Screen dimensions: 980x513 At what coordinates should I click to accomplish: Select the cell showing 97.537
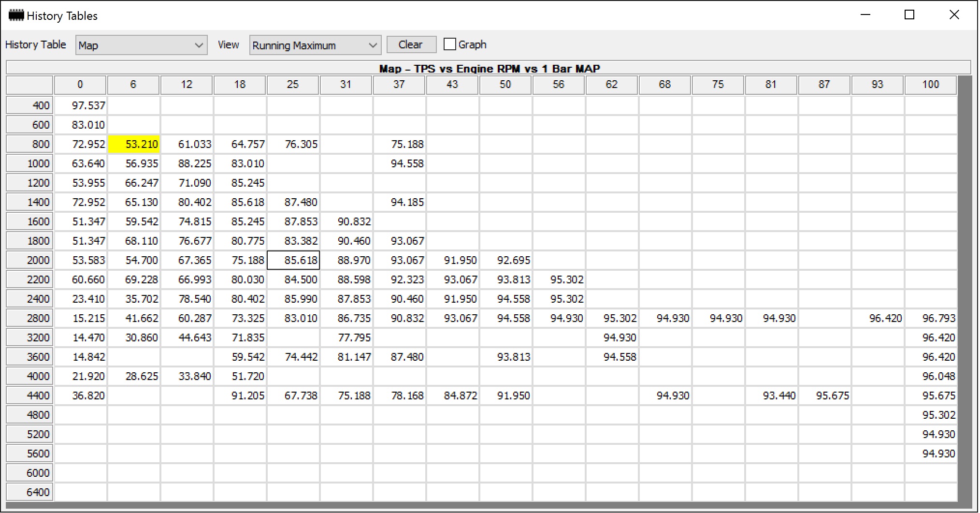(81, 105)
